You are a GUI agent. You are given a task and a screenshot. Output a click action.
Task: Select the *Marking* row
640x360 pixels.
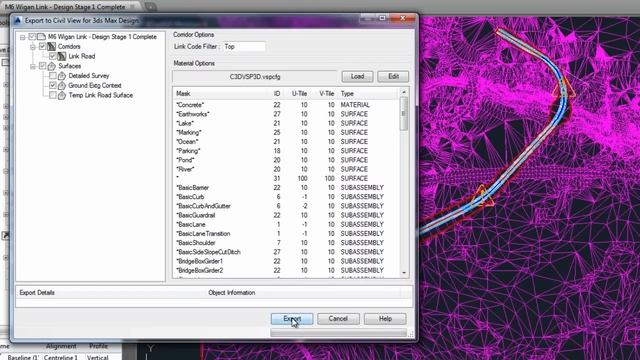coord(287,132)
